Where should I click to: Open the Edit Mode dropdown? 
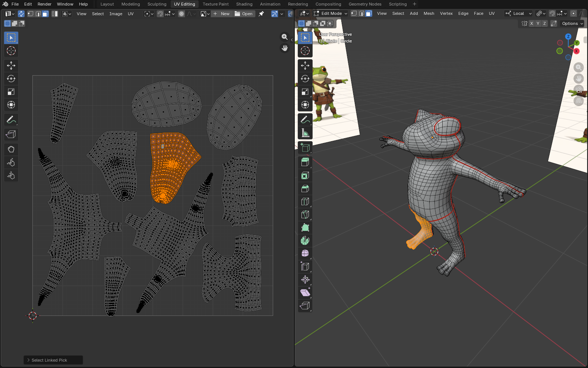click(x=331, y=13)
